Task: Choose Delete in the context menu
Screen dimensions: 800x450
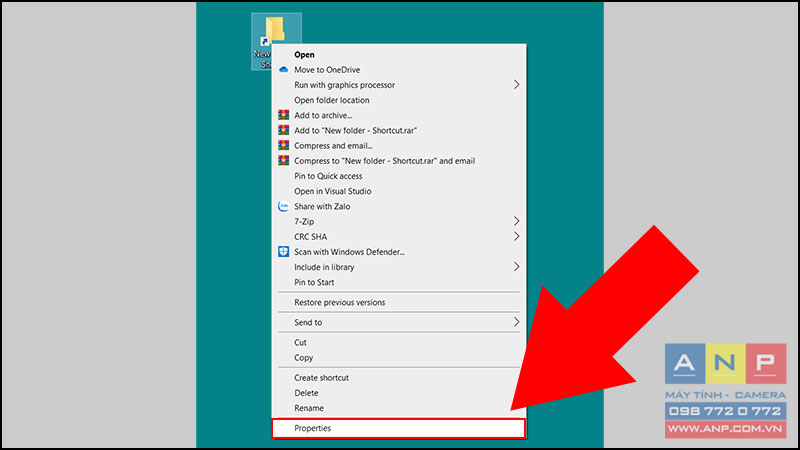Action: pyautogui.click(x=398, y=393)
